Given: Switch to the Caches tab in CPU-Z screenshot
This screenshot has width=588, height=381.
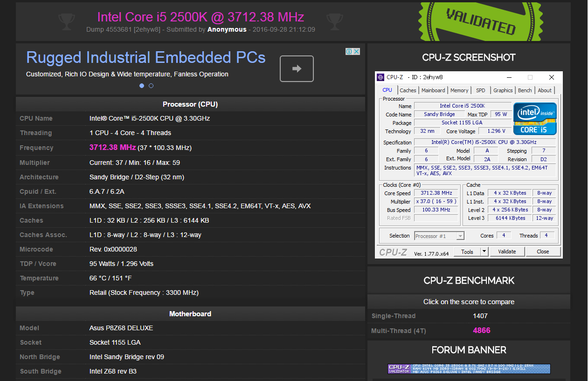Looking at the screenshot, I should point(408,90).
